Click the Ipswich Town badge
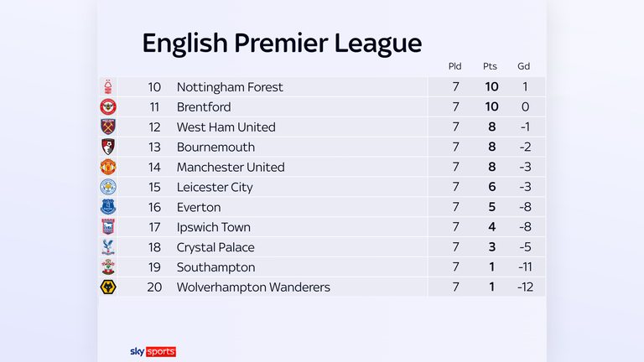644x362 pixels. [x=108, y=227]
